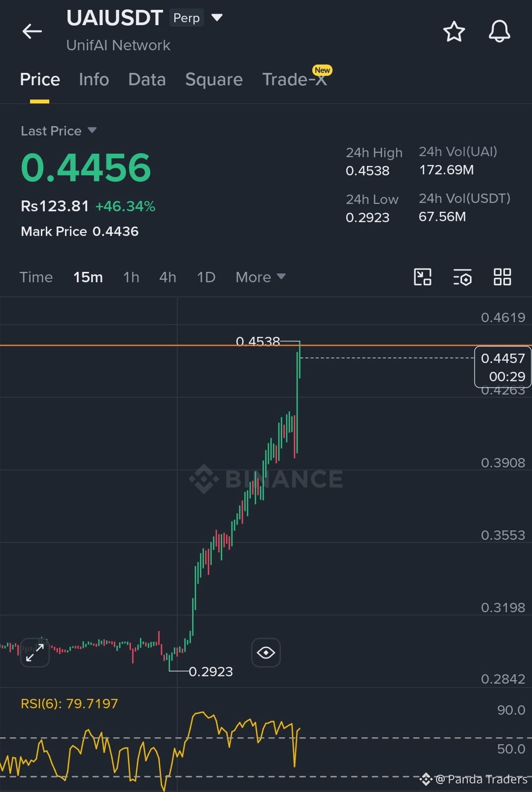Select the 1h interval
This screenshot has height=792, width=532.
131,277
